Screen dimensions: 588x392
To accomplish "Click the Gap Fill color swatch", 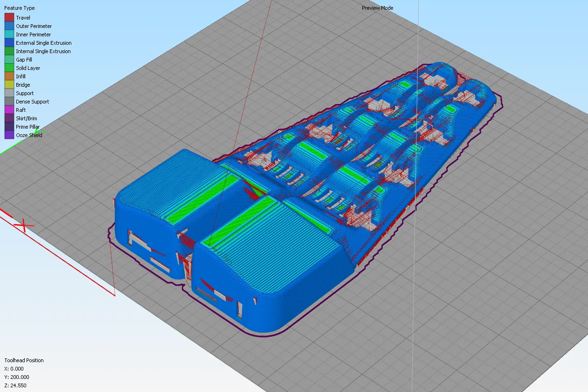I will 9,60.
